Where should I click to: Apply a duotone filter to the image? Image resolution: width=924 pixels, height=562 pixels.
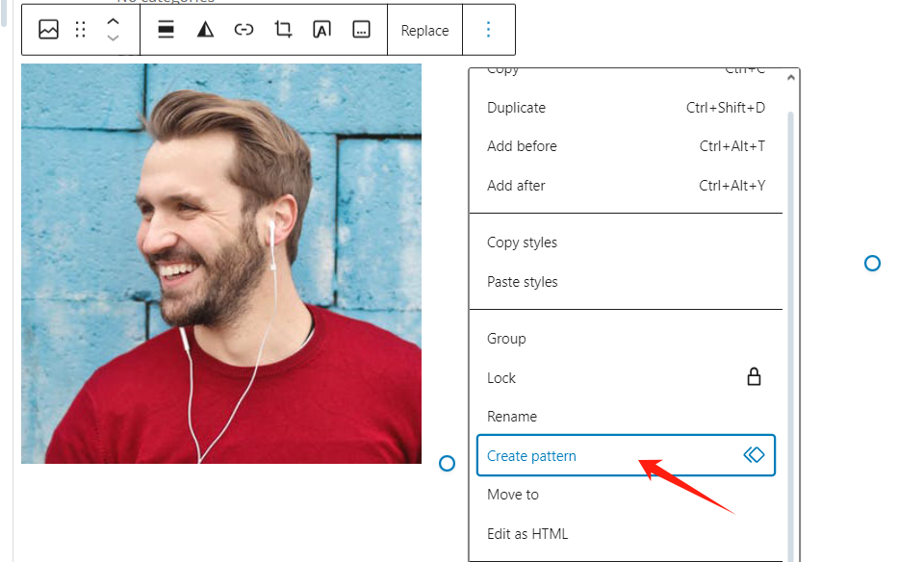click(205, 30)
